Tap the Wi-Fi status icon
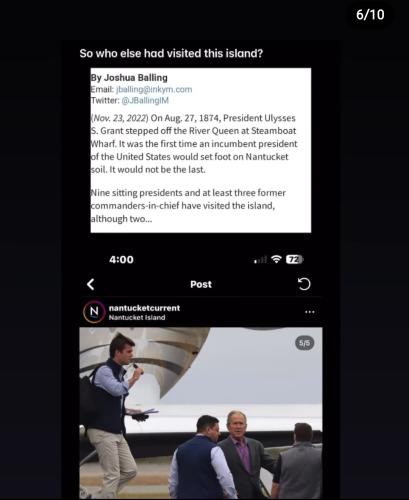 click(276, 259)
